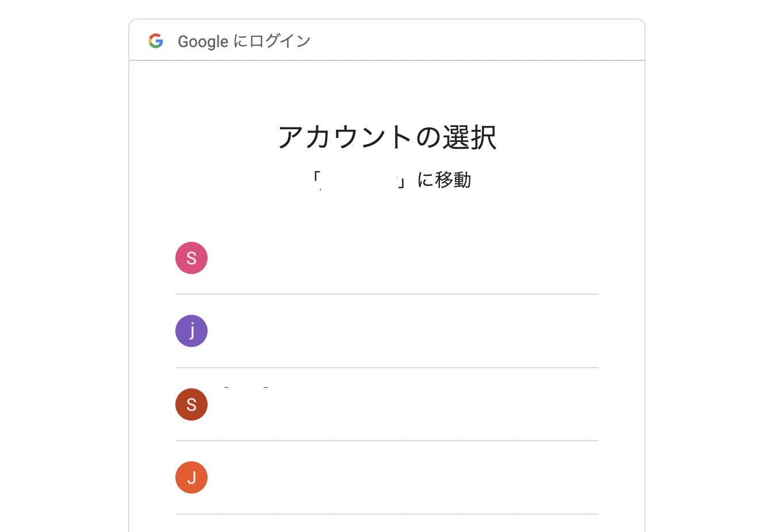Viewport: 774px width, 532px height.
Task: Click the divider below the first account
Action: pos(386,294)
